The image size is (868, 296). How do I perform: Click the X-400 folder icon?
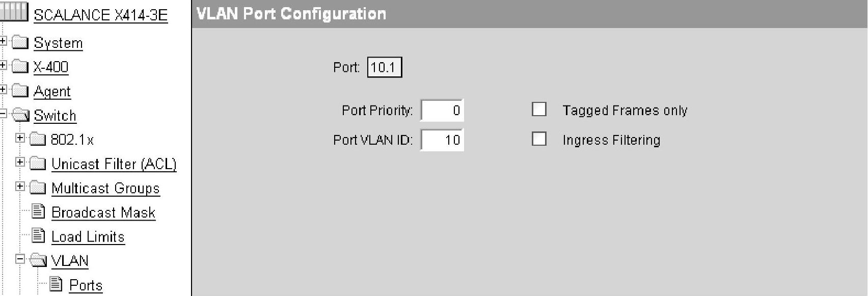(x=20, y=66)
